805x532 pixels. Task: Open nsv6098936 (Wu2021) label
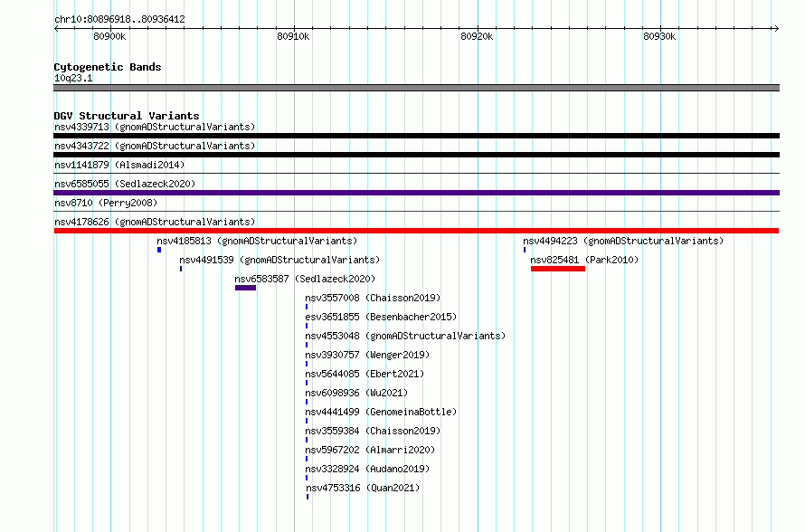(356, 393)
